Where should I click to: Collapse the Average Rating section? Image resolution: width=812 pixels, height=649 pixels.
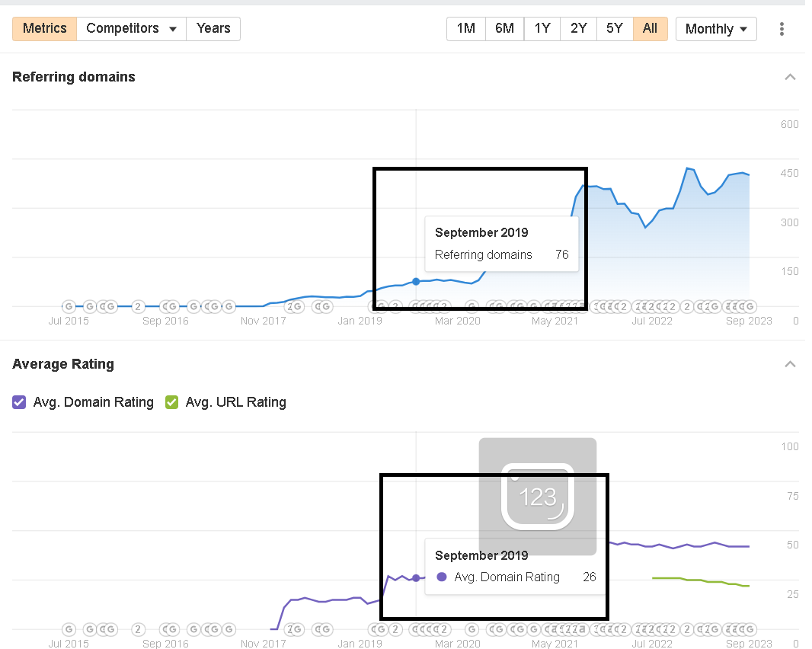[x=790, y=364]
